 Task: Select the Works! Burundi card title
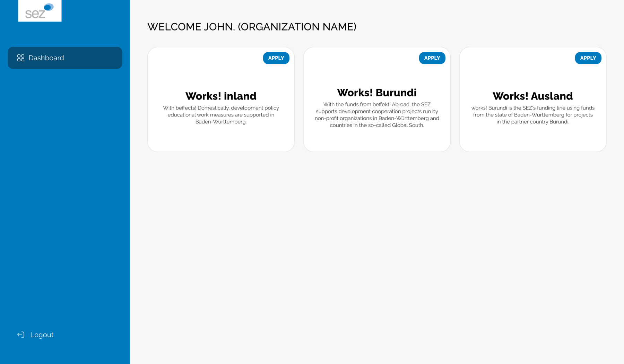click(x=377, y=93)
